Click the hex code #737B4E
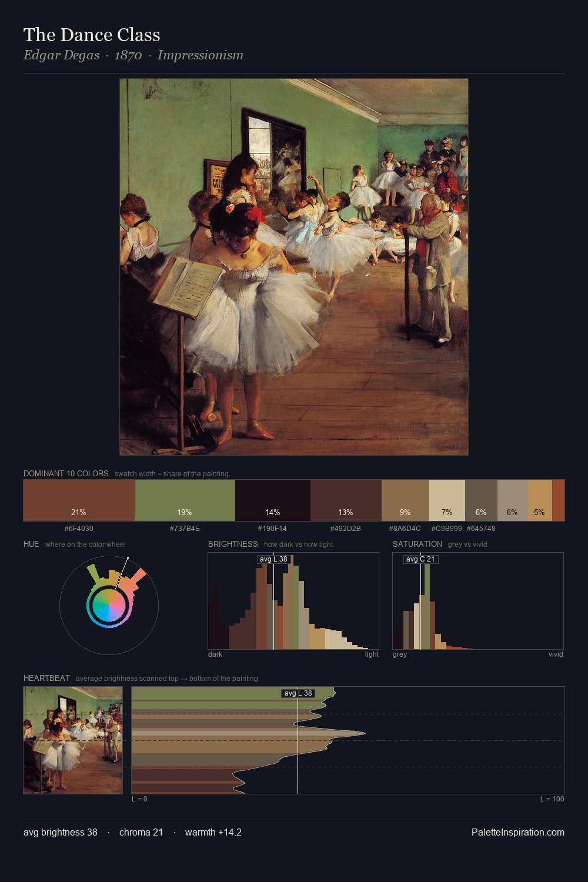This screenshot has height=882, width=588. pos(185,529)
